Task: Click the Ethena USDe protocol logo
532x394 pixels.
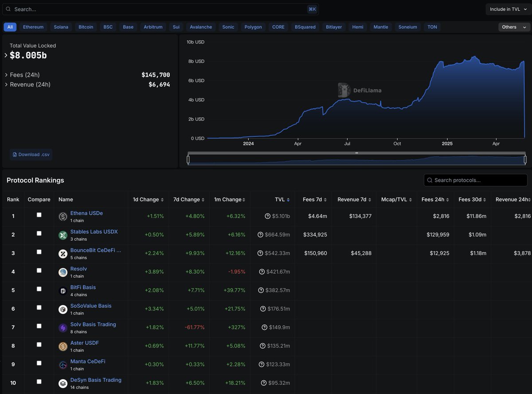Action: (x=63, y=217)
